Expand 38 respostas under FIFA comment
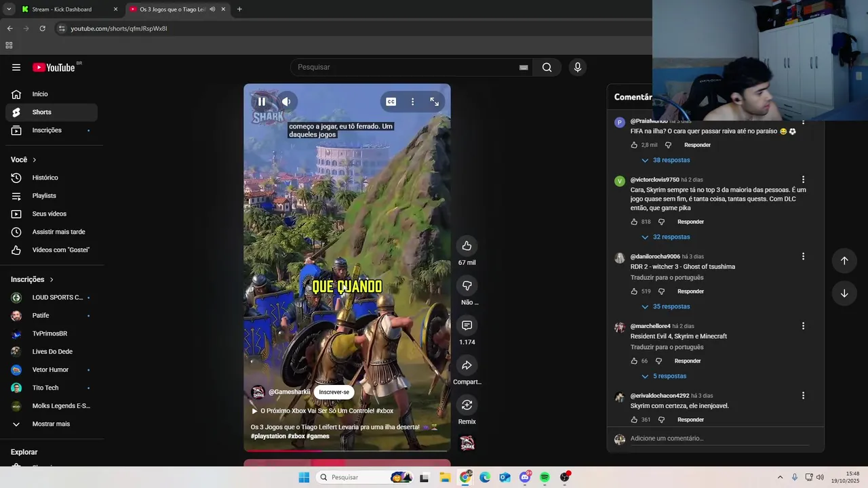This screenshot has width=868, height=488. [x=666, y=160]
